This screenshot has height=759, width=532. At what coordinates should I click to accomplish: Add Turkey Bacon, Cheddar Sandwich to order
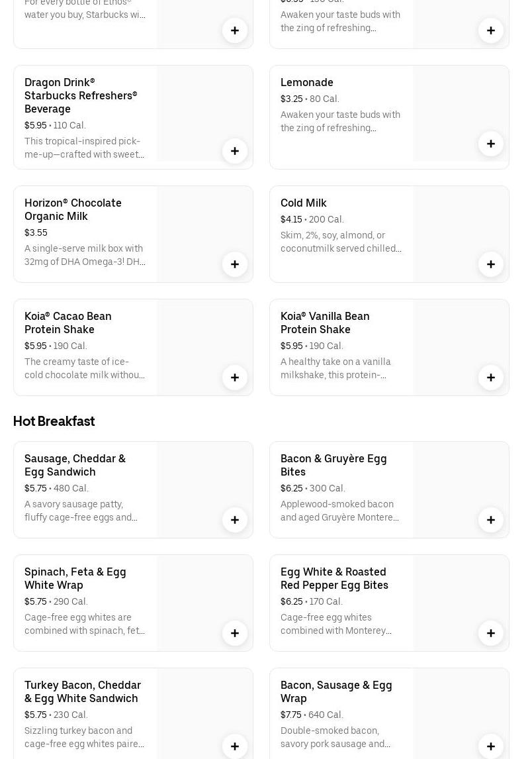235,746
